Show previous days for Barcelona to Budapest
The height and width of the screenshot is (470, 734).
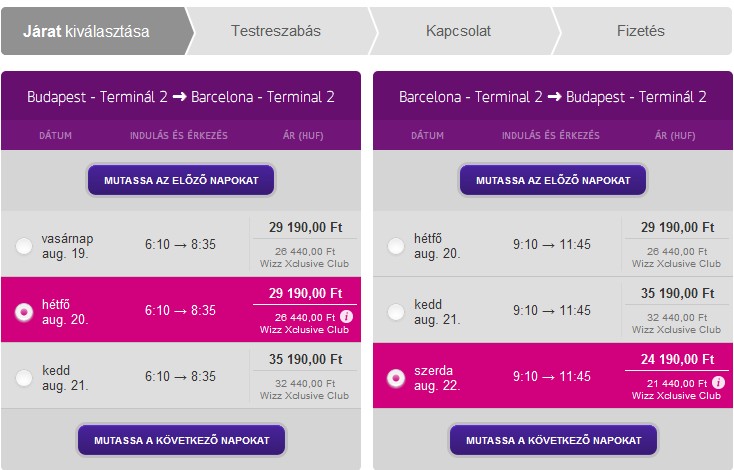point(553,180)
